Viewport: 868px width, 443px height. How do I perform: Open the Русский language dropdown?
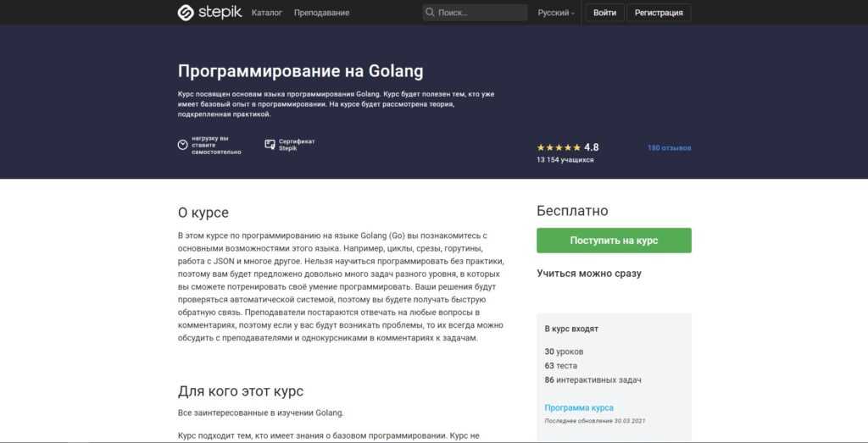point(556,13)
